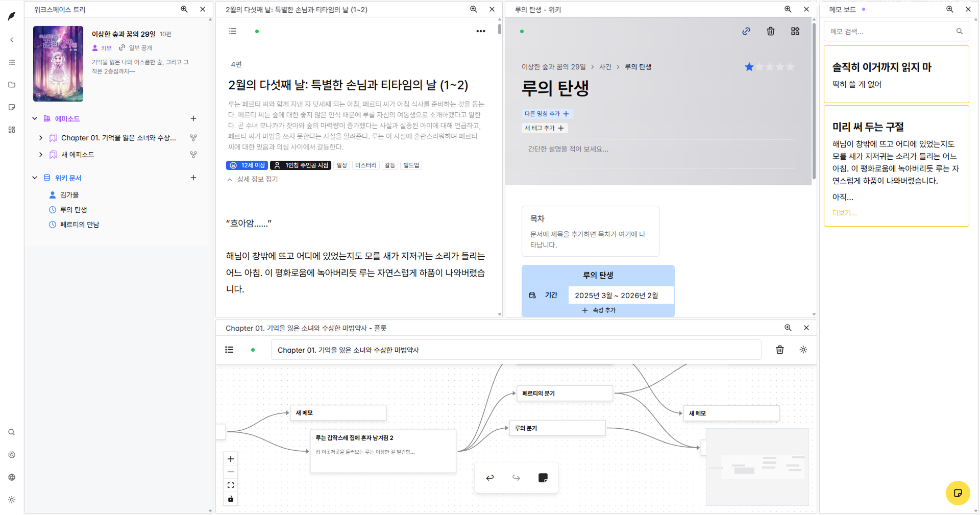Viewport: 980px width, 515px height.
Task: Open the episode panel's more options menu
Action: [480, 31]
